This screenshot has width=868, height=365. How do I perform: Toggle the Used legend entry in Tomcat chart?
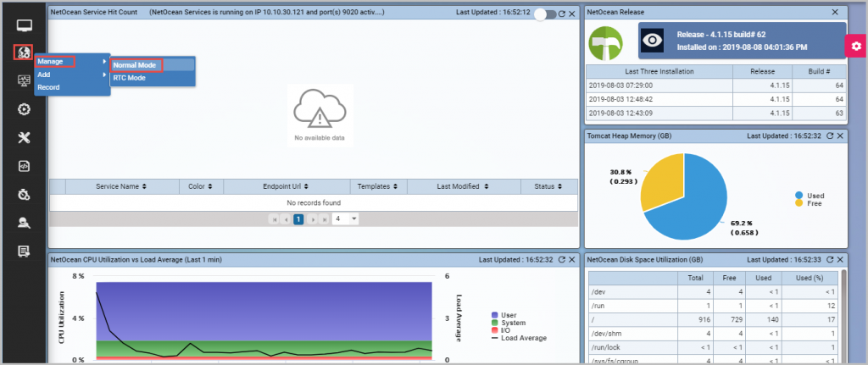click(810, 196)
